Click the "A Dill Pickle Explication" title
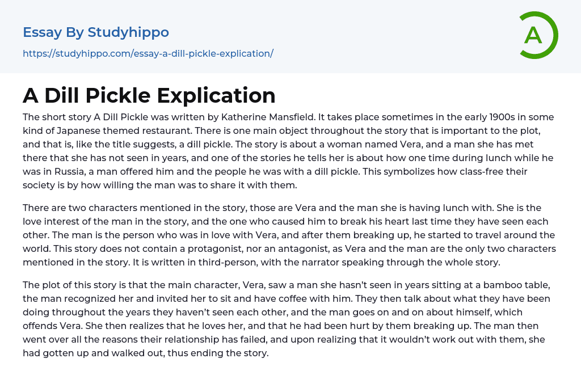Screen dimensions: 581x392 point(149,95)
